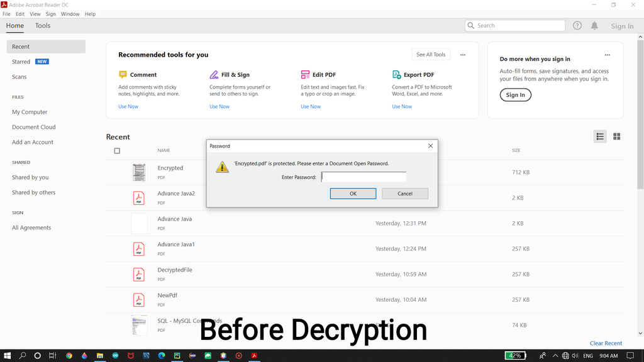Click the NewPdf PDF icon
644x362 pixels.
pyautogui.click(x=139, y=300)
